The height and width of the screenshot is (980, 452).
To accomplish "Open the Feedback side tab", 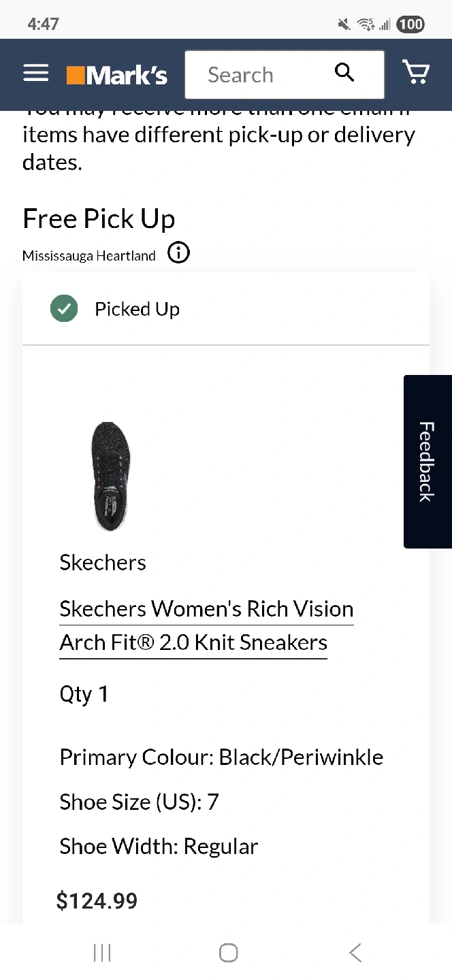I will [x=427, y=461].
